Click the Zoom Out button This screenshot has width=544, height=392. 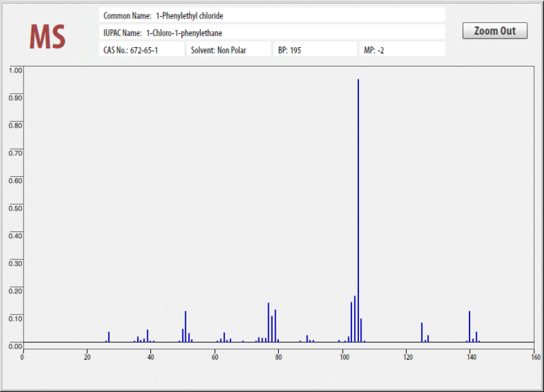tap(495, 30)
